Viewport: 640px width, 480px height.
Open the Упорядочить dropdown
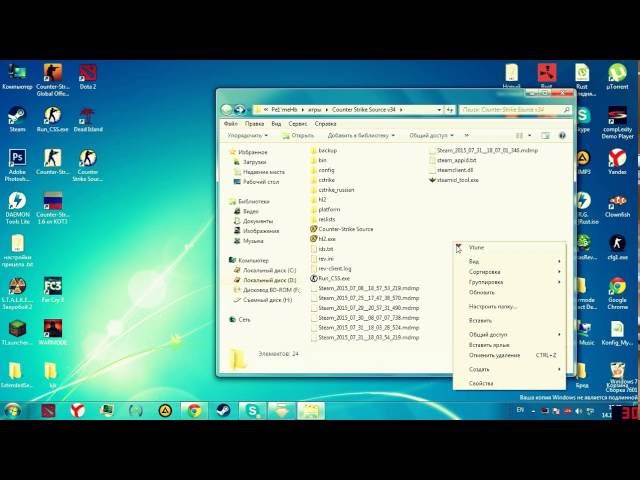click(247, 135)
